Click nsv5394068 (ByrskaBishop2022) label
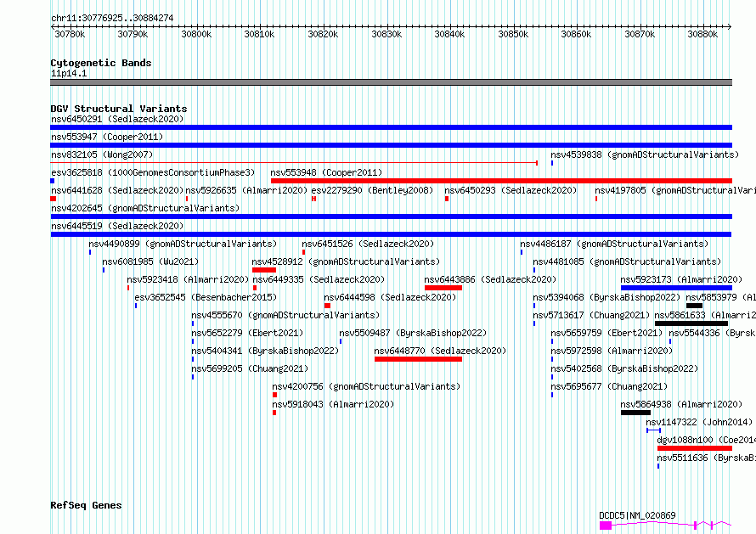The height and width of the screenshot is (534, 756). pyautogui.click(x=606, y=297)
